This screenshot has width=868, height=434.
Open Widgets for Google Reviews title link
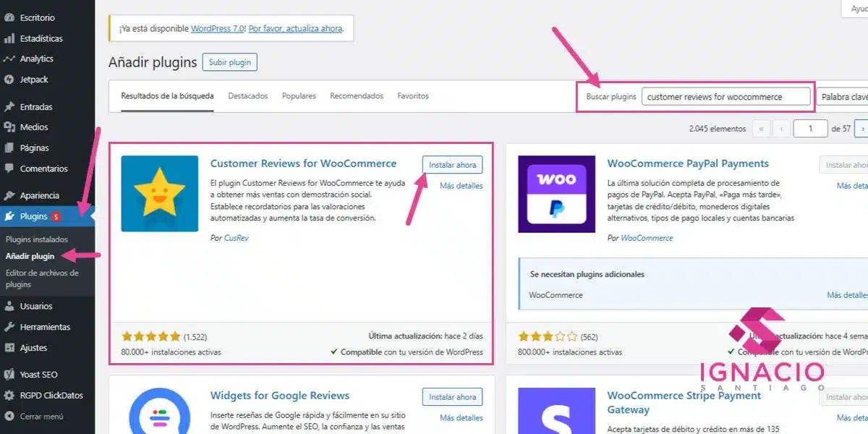[x=280, y=396]
